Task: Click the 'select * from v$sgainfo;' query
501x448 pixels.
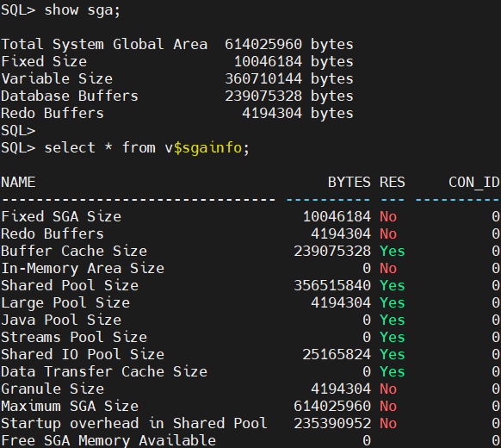Action: [125, 147]
